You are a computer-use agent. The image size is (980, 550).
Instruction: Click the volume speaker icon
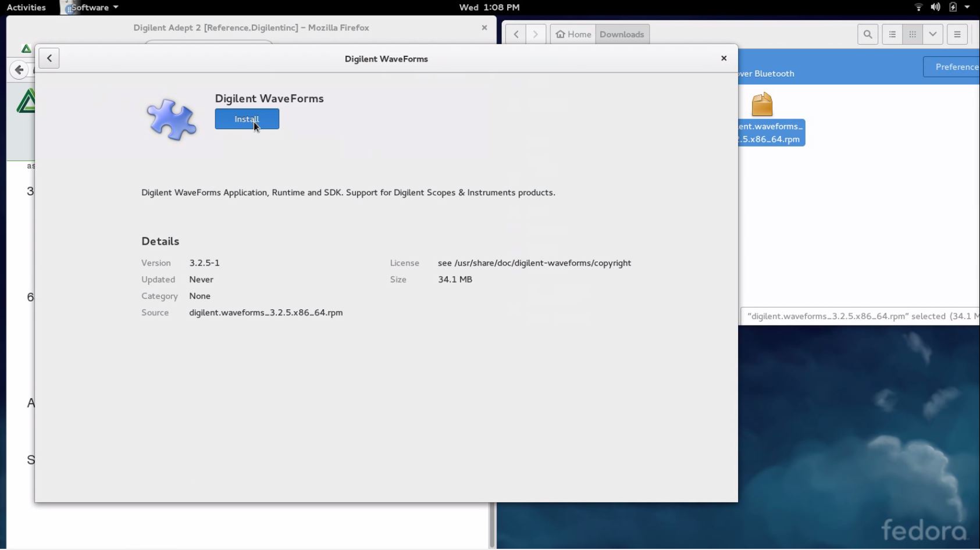[x=935, y=7]
